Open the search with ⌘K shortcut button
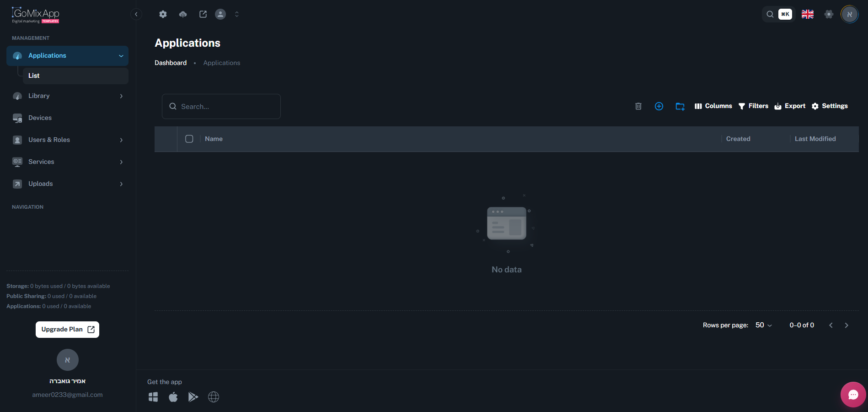 (778, 14)
